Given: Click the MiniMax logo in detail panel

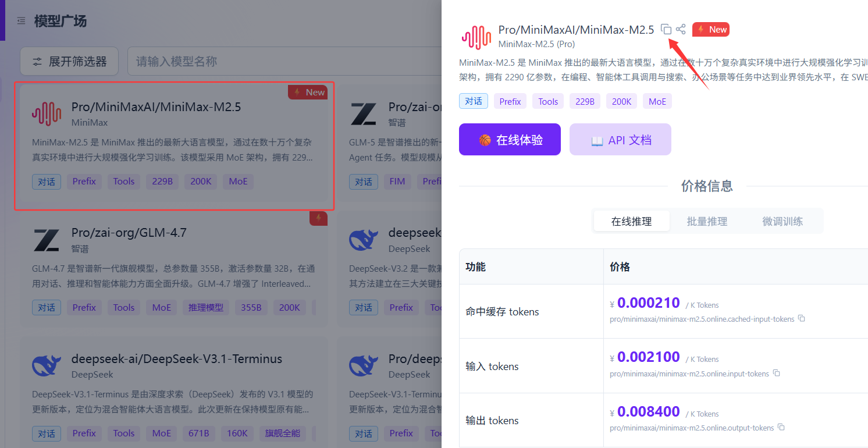Looking at the screenshot, I should [476, 37].
